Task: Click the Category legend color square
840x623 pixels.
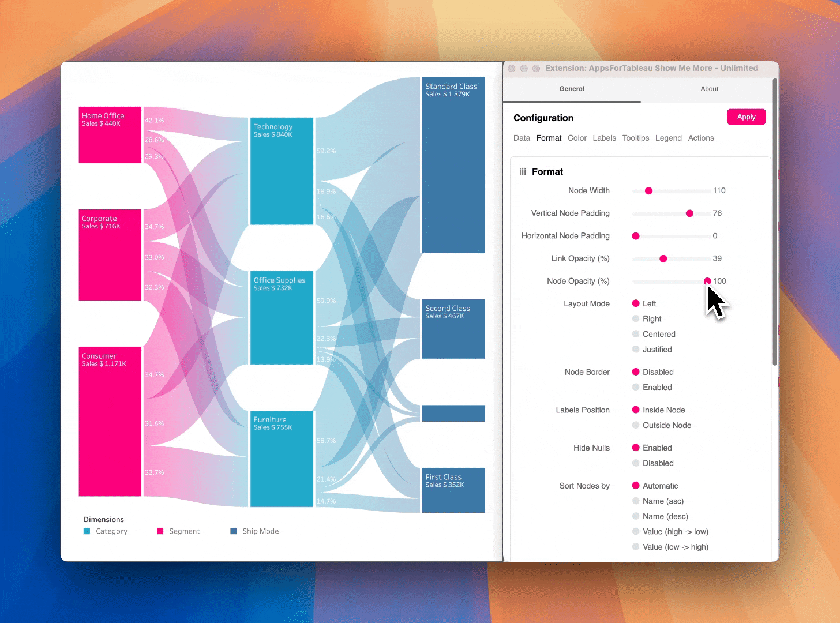Action: (x=87, y=531)
